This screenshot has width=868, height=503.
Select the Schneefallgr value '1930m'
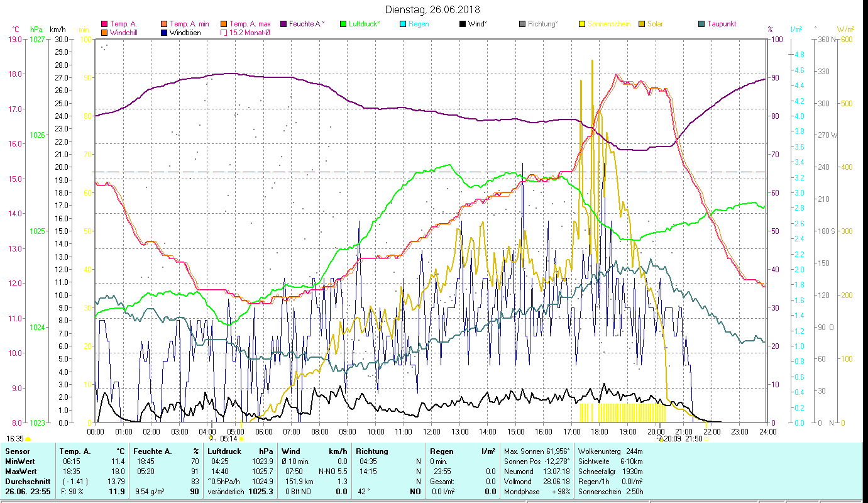pyautogui.click(x=632, y=472)
